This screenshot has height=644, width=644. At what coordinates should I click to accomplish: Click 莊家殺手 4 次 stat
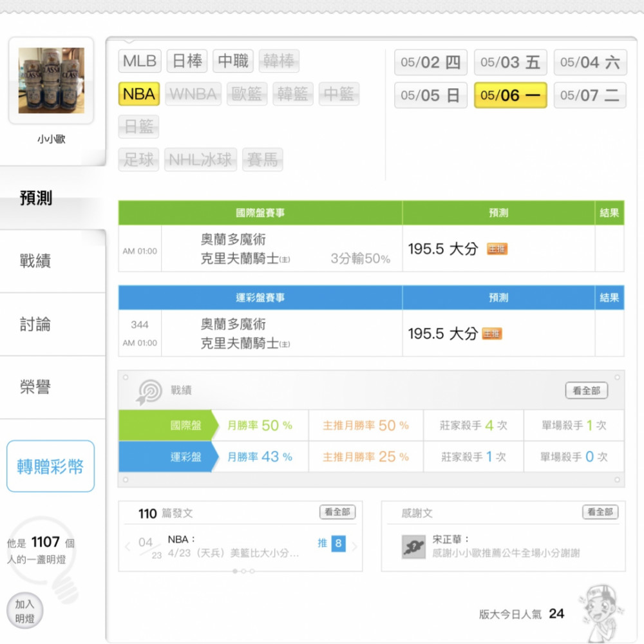(x=473, y=425)
